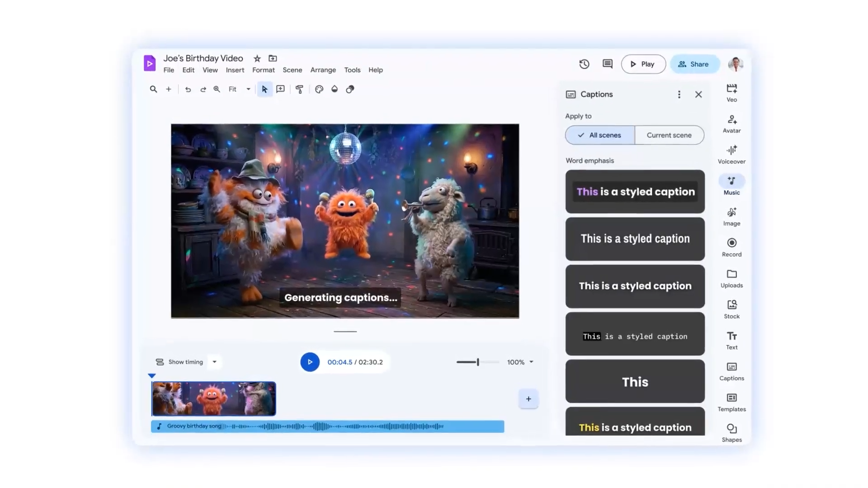The width and height of the screenshot is (868, 488).
Task: Adjust the timeline zoom slider
Action: tap(477, 362)
